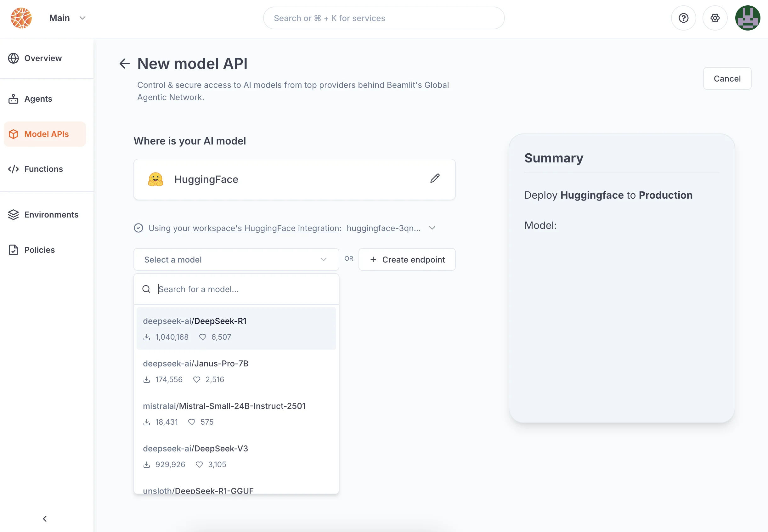Click the download icon next to 174,556
The image size is (768, 532).
point(147,380)
